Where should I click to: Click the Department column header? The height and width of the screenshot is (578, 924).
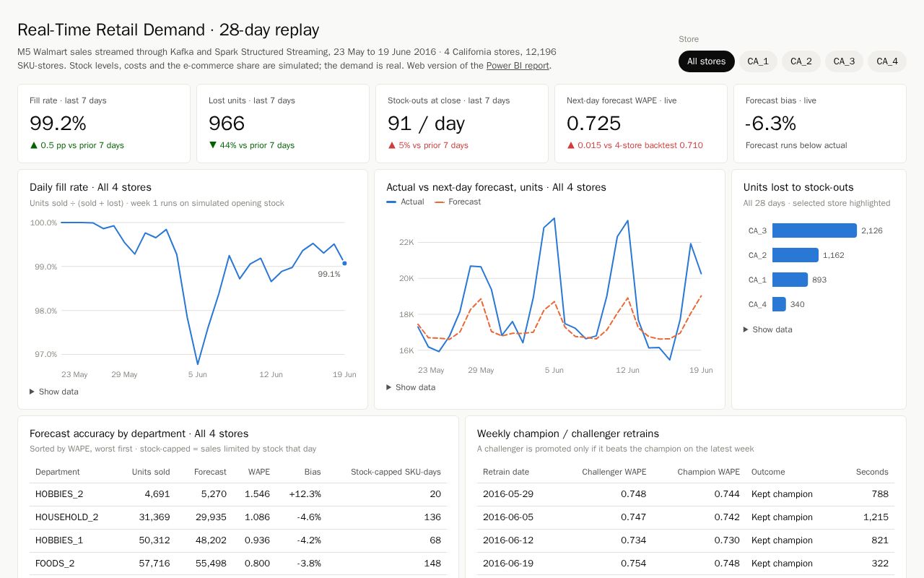[58, 472]
